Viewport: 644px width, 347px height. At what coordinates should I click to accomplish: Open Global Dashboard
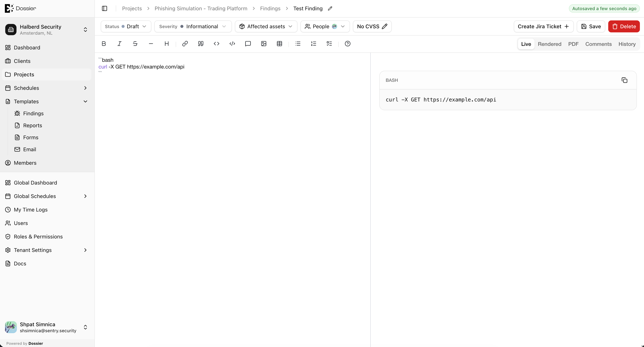click(46, 183)
